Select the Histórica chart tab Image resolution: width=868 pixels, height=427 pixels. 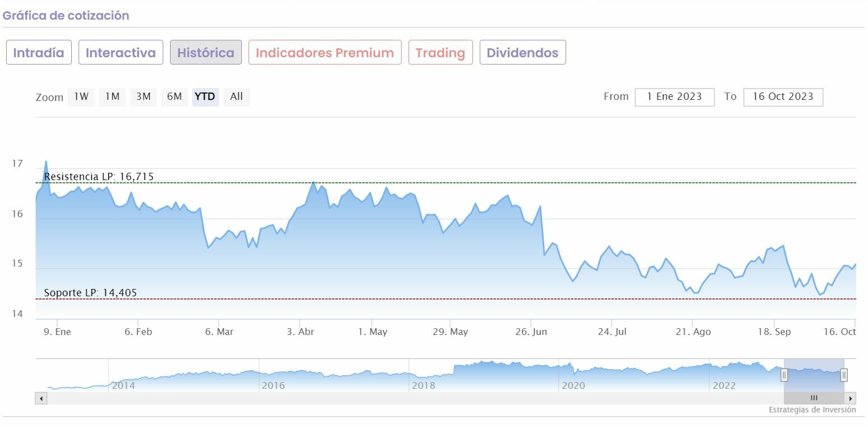coord(206,53)
